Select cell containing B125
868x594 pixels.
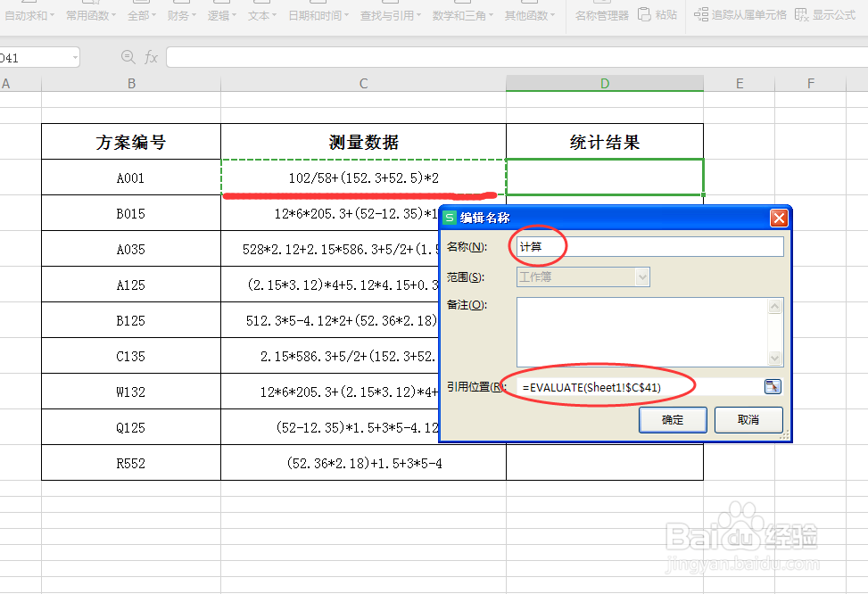[131, 320]
